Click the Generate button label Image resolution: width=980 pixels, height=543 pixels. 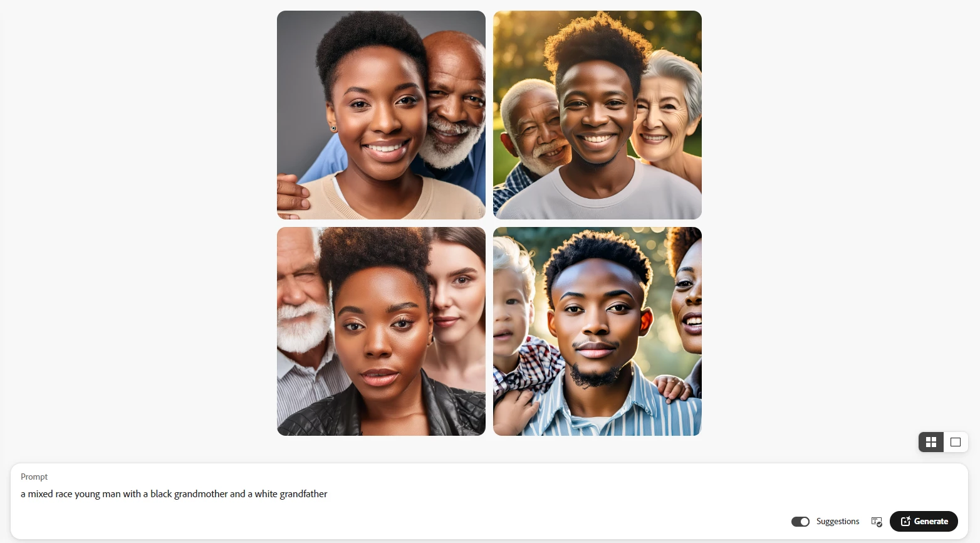(931, 521)
